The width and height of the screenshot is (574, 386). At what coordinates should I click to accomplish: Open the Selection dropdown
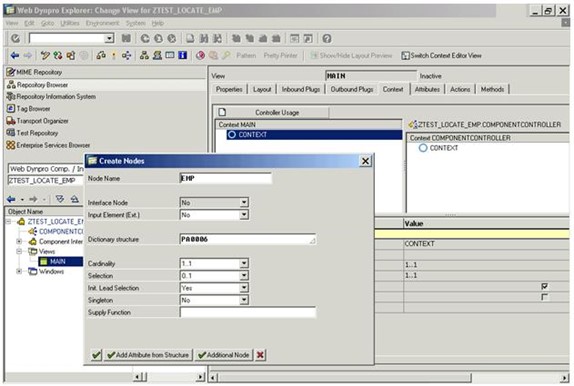tap(244, 275)
